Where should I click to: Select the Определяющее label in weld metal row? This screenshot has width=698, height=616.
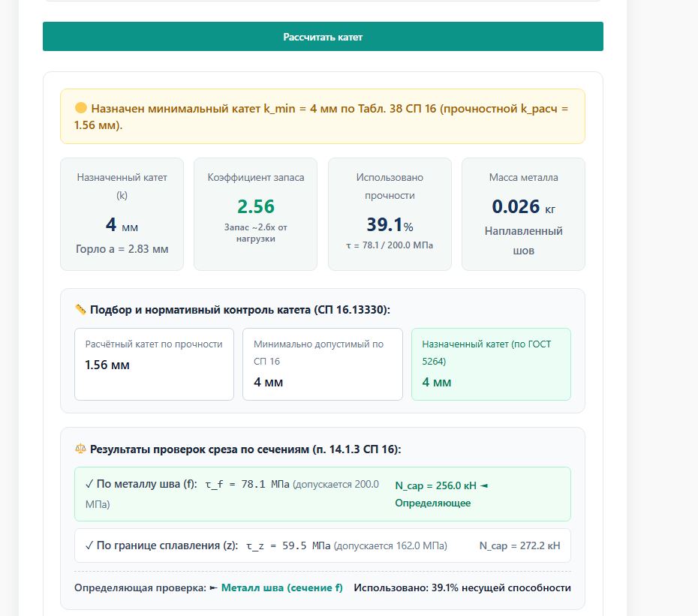(433, 503)
